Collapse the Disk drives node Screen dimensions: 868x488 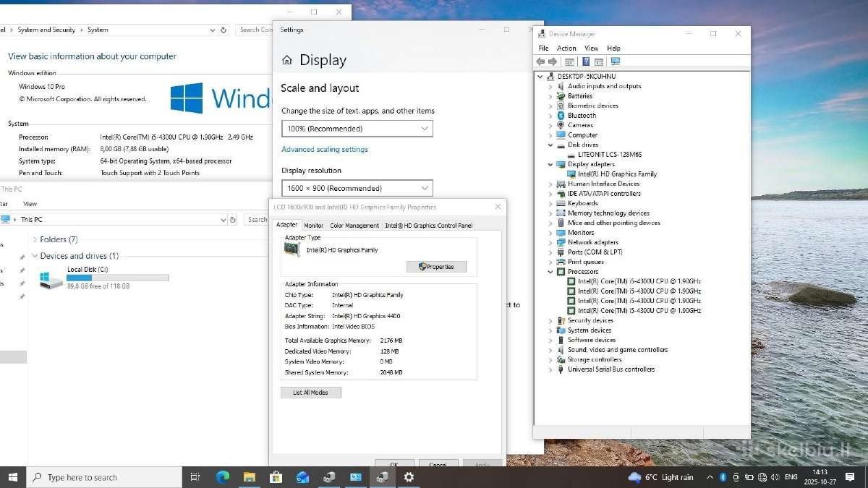(x=550, y=145)
